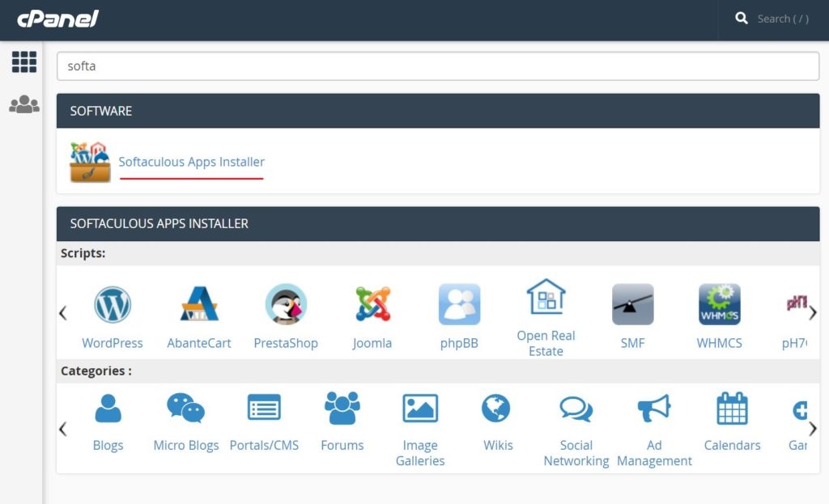The width and height of the screenshot is (829, 504).
Task: Focus the header Search ( / ) field
Action: [783, 19]
